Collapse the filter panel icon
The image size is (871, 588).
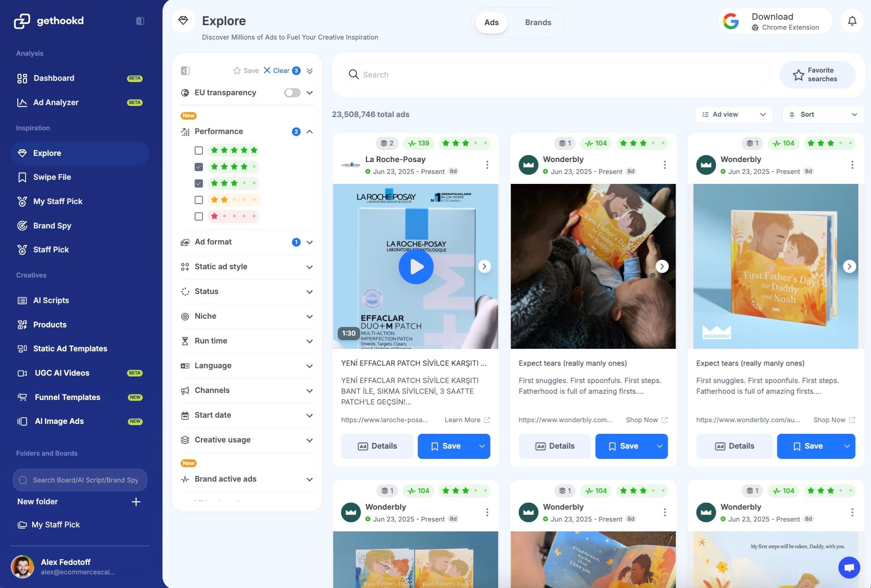(x=185, y=71)
